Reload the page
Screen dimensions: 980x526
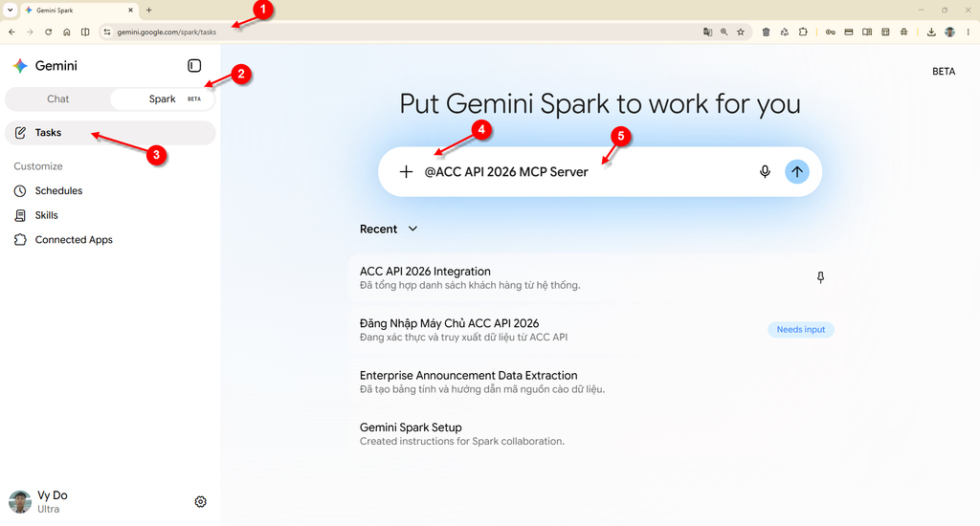coord(48,32)
